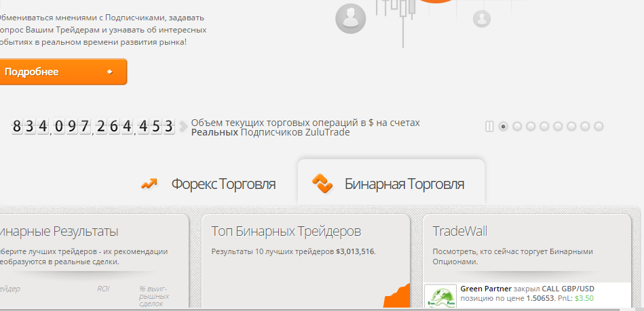The height and width of the screenshot is (311, 644).
Task: Select the first slider dot
Action: 503,127
